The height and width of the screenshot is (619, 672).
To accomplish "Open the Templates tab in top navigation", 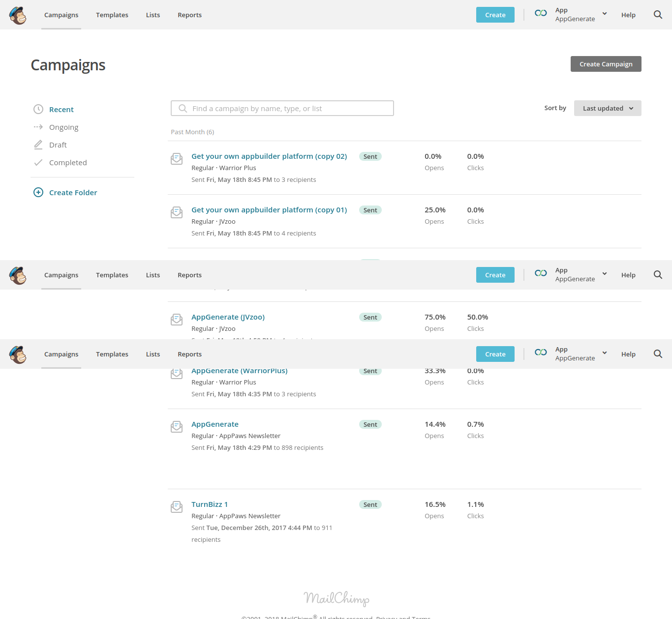I will point(112,15).
